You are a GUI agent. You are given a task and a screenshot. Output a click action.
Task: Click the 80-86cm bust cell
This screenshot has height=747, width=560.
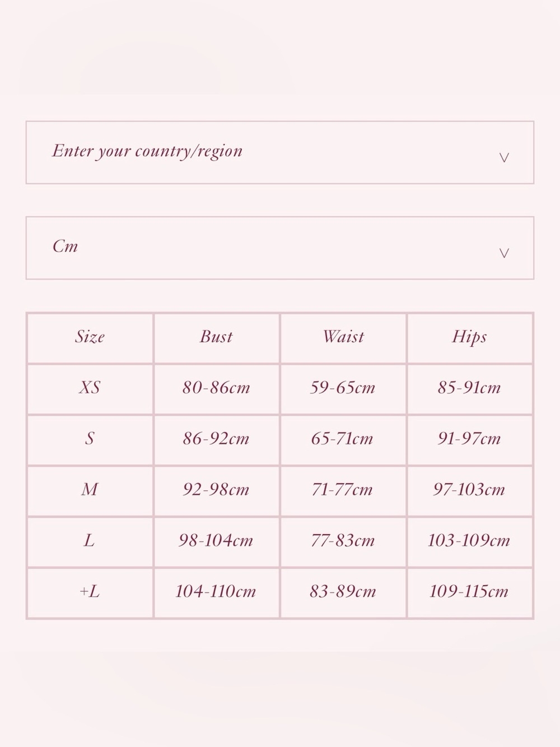(216, 387)
